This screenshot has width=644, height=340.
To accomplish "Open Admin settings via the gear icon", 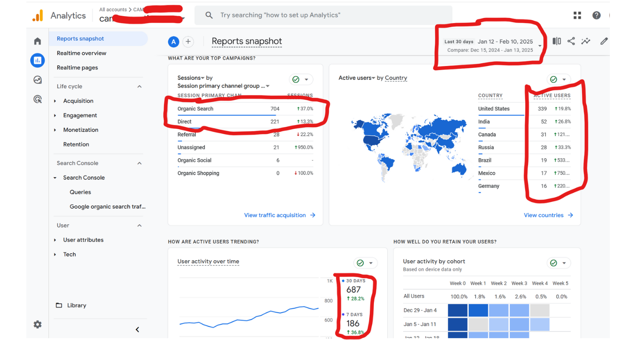I will tap(37, 324).
